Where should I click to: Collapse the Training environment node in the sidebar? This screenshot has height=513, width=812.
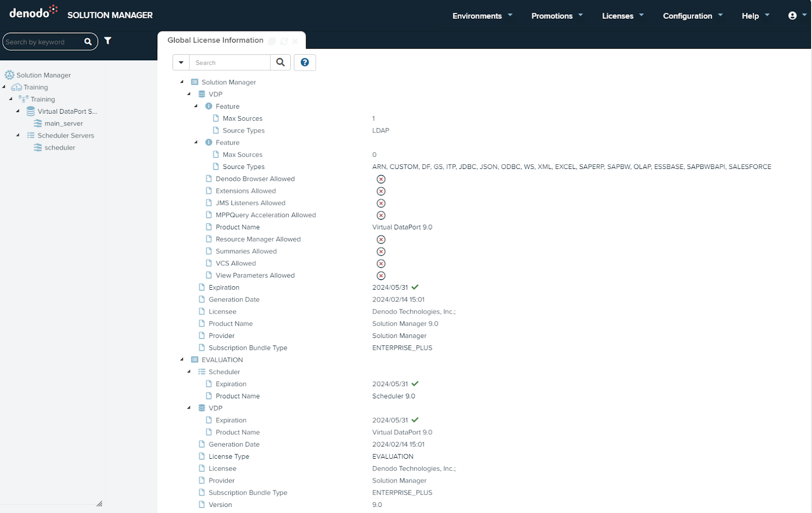click(x=4, y=87)
